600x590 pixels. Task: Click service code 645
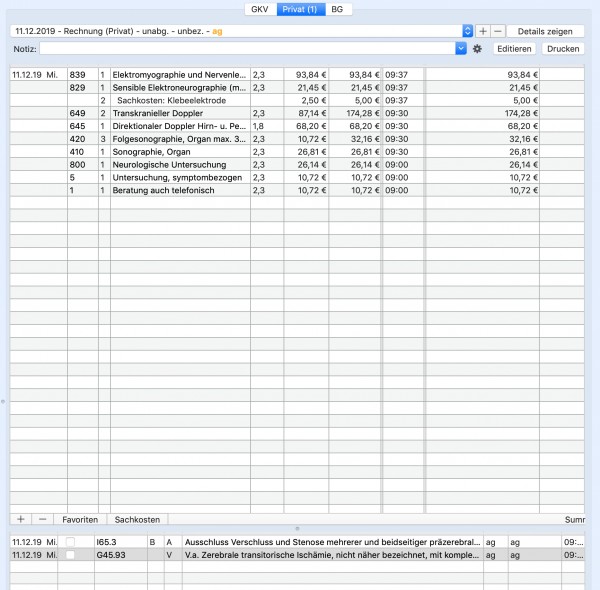(x=77, y=126)
